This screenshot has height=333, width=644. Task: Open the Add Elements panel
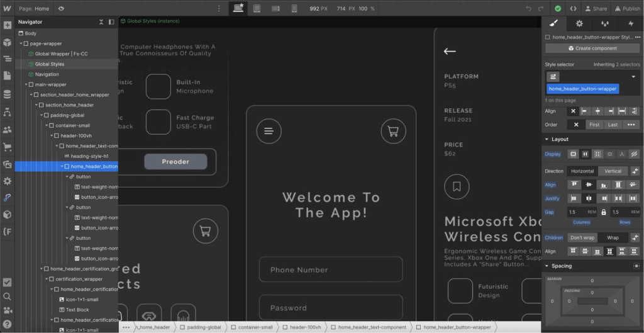8,25
